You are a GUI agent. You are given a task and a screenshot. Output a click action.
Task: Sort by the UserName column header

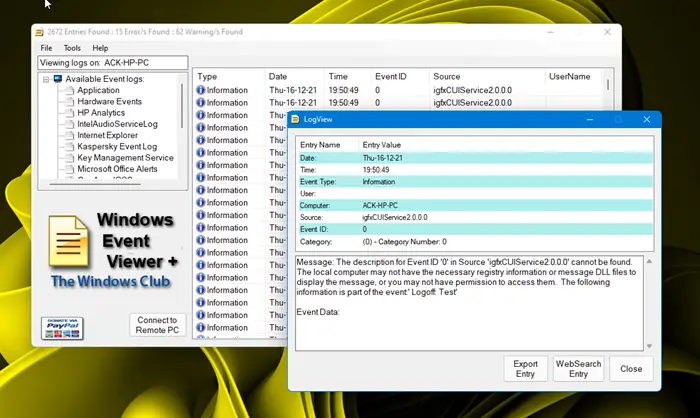[573, 76]
